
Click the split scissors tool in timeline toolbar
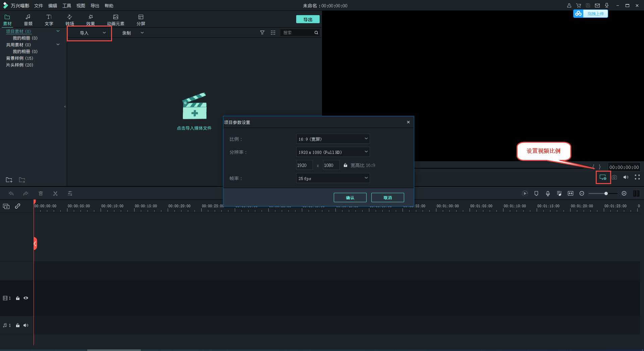click(55, 193)
